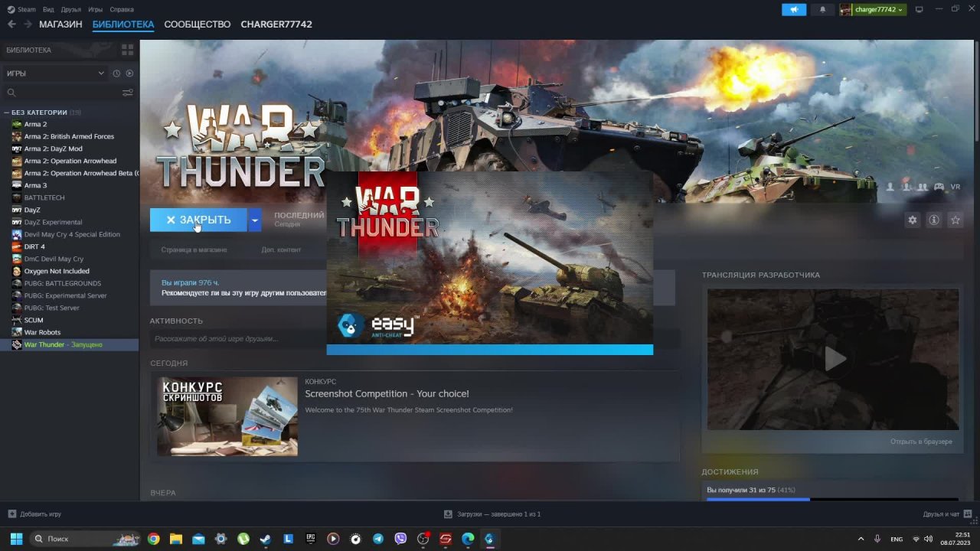Open the uTorrent taskbar icon
Image resolution: width=980 pixels, height=551 pixels.
pos(243,539)
